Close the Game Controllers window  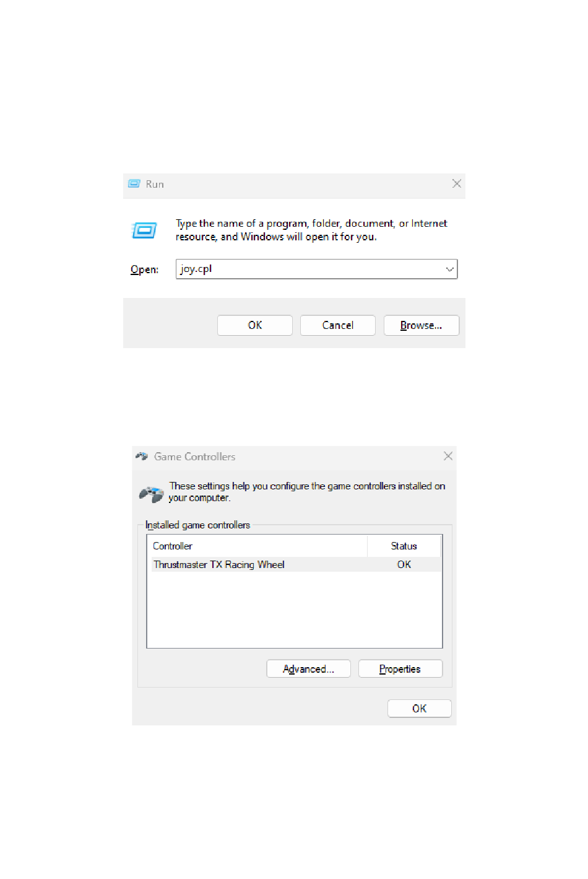tap(448, 456)
